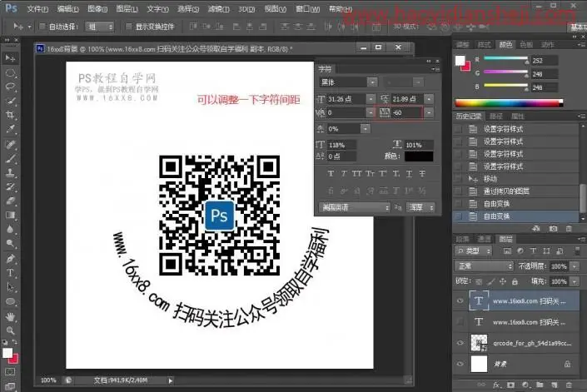
Task: Select the Clone Stamp tool
Action: click(10, 172)
